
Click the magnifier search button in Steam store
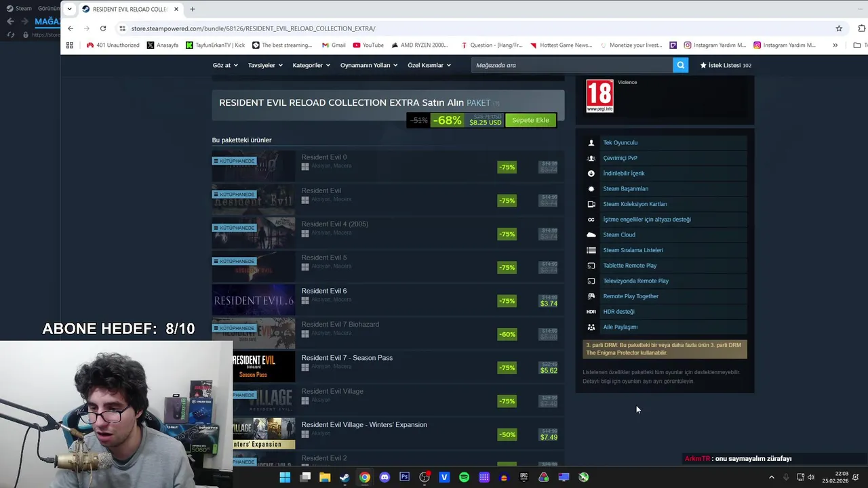[680, 65]
